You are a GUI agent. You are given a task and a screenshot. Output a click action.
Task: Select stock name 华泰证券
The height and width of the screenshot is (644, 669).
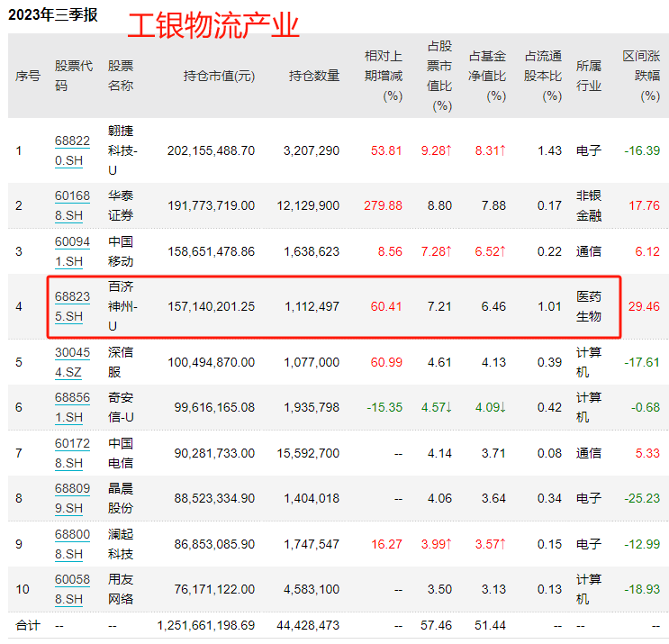(121, 205)
